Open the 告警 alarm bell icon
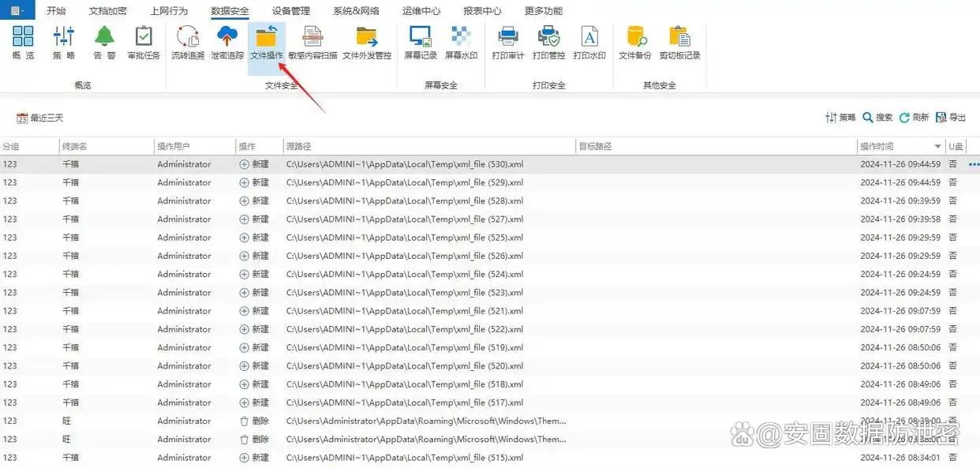 pyautogui.click(x=104, y=43)
